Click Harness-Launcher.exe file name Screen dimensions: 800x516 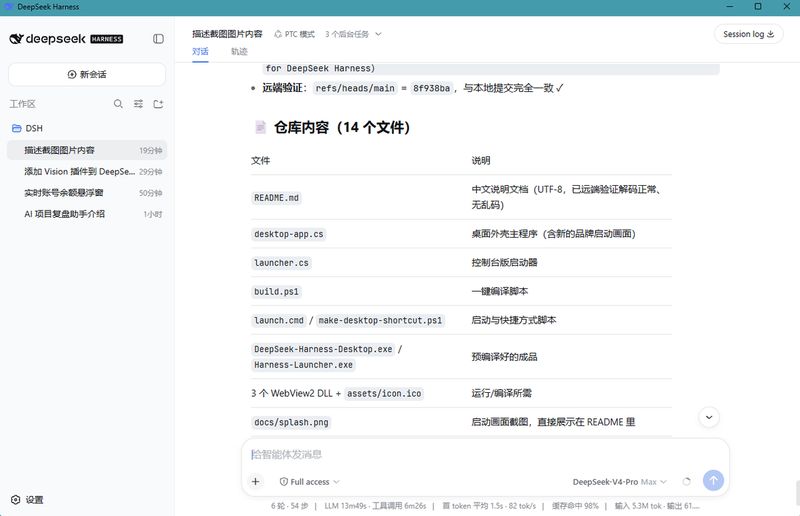[303, 365]
